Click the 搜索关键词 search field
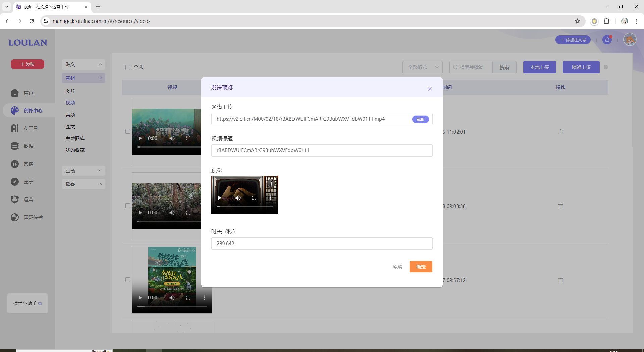 coord(471,67)
